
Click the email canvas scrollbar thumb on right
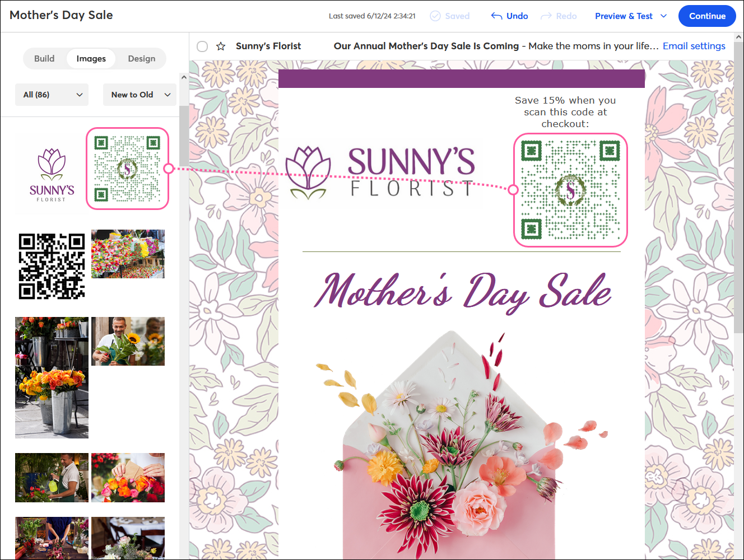pyautogui.click(x=739, y=188)
